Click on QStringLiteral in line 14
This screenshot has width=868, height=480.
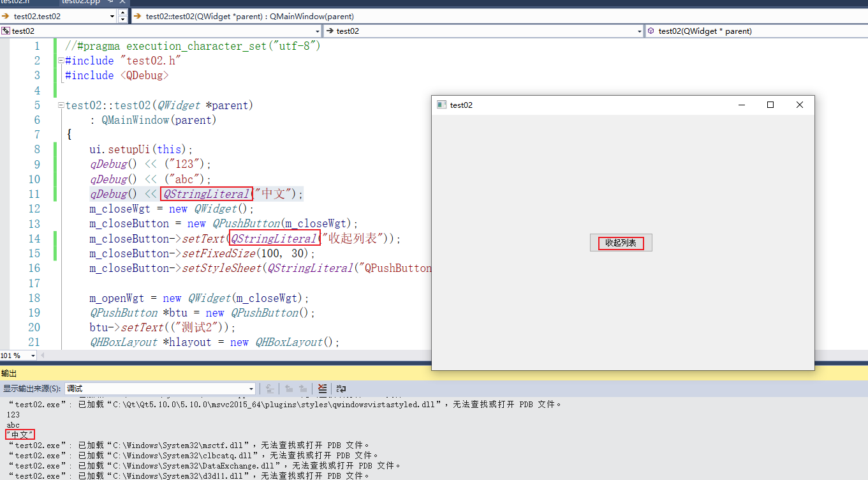point(274,239)
